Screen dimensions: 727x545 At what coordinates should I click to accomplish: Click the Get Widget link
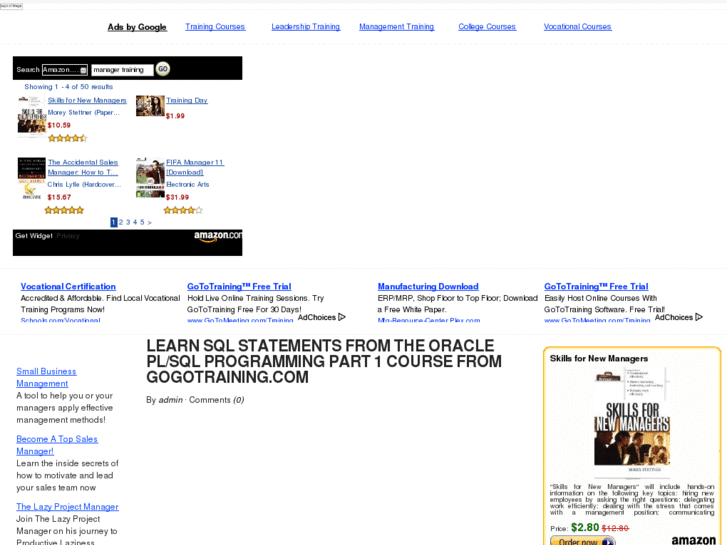point(34,236)
